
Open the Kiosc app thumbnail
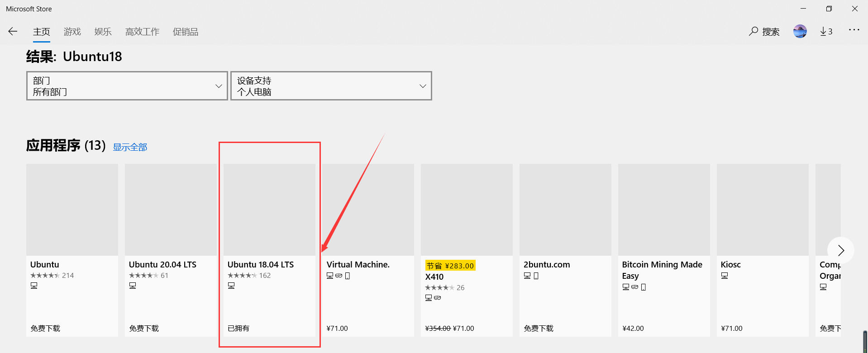[x=763, y=210]
